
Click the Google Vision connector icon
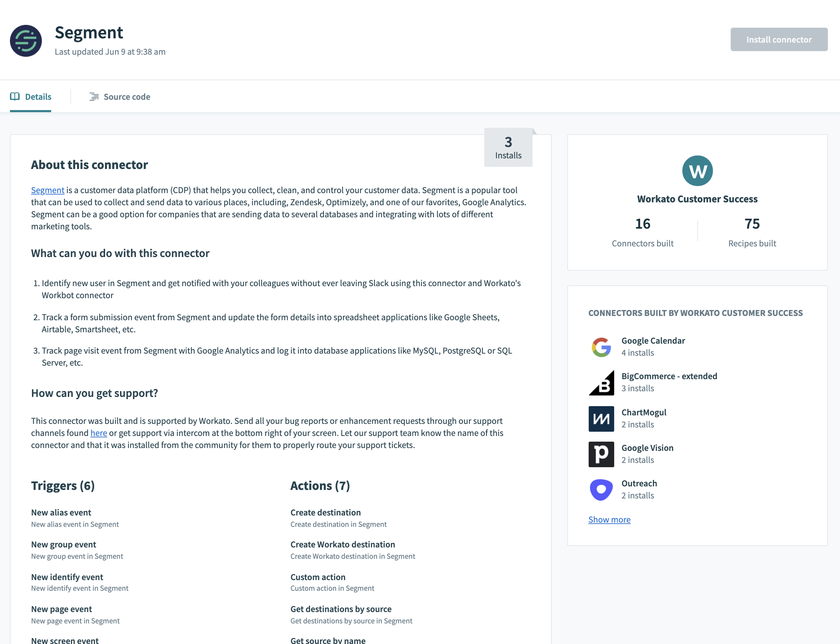pos(601,454)
